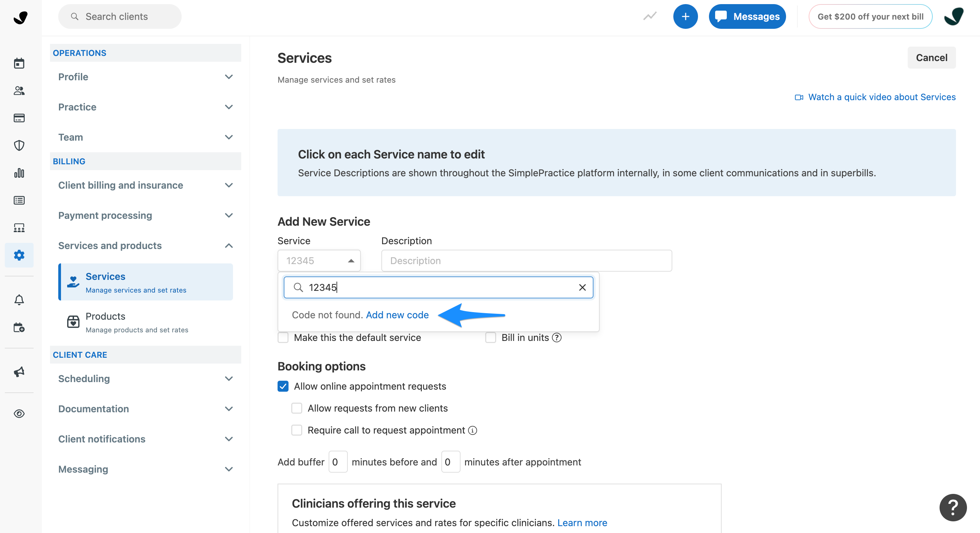Clear the 12345 search field with the X
980x533 pixels.
coord(582,287)
